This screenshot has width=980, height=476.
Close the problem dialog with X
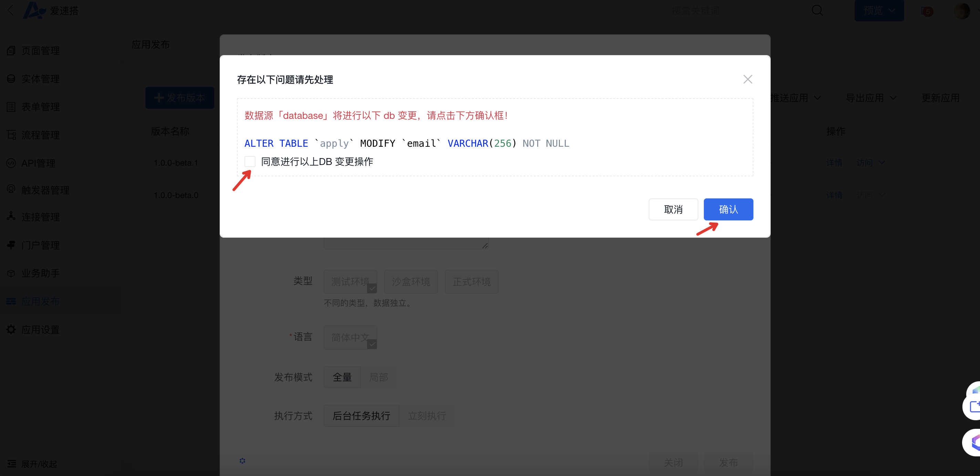click(x=748, y=79)
